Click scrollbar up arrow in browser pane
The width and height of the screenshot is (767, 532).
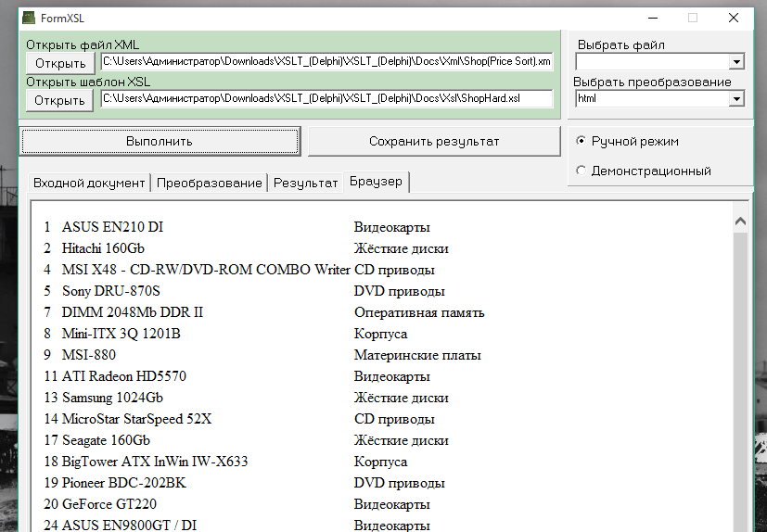point(741,221)
